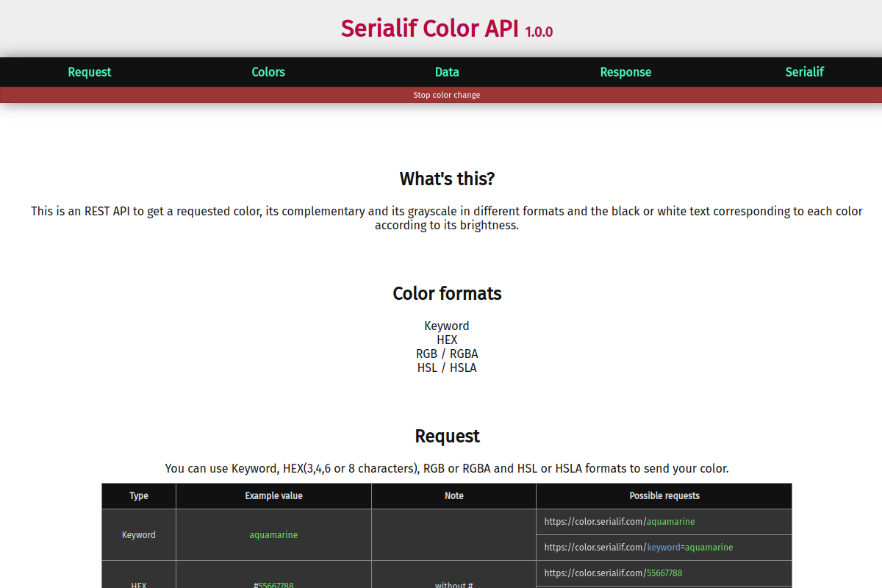Go to the Data section
This screenshot has width=882, height=588.
point(447,72)
